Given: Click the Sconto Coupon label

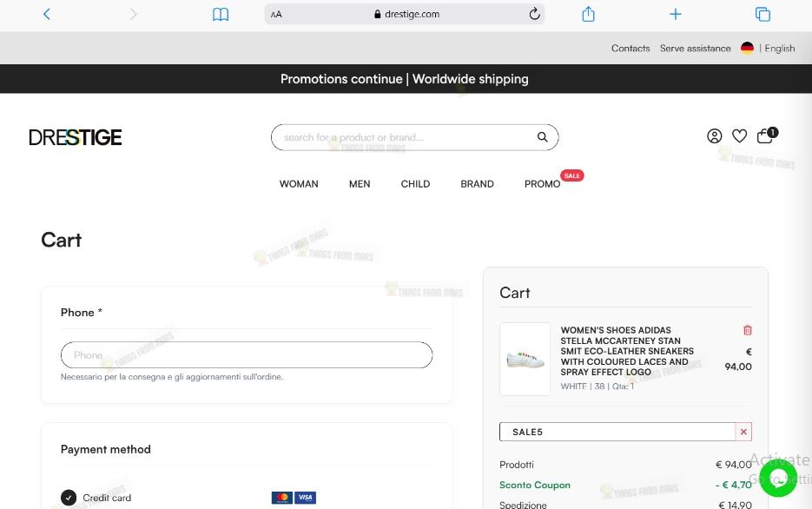Looking at the screenshot, I should coord(535,486).
